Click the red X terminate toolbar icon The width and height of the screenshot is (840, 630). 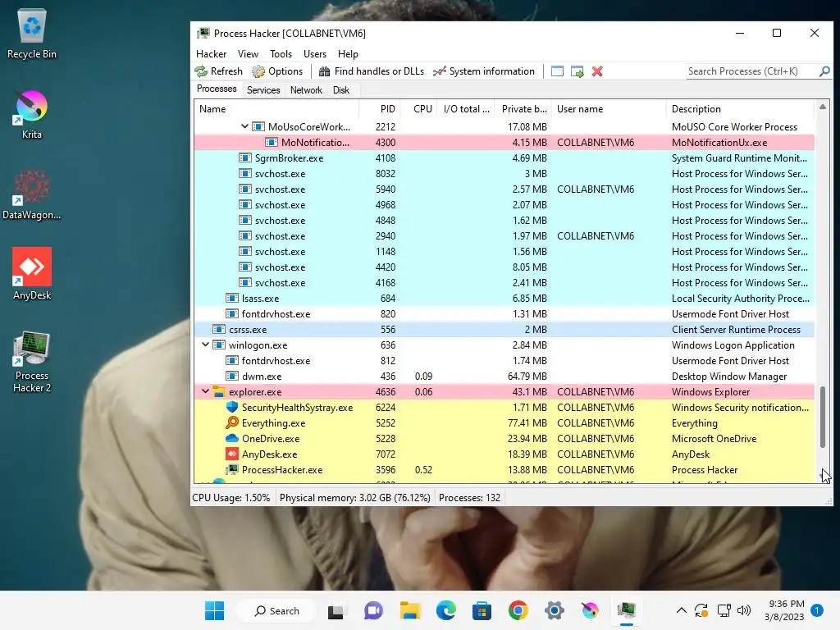(597, 71)
